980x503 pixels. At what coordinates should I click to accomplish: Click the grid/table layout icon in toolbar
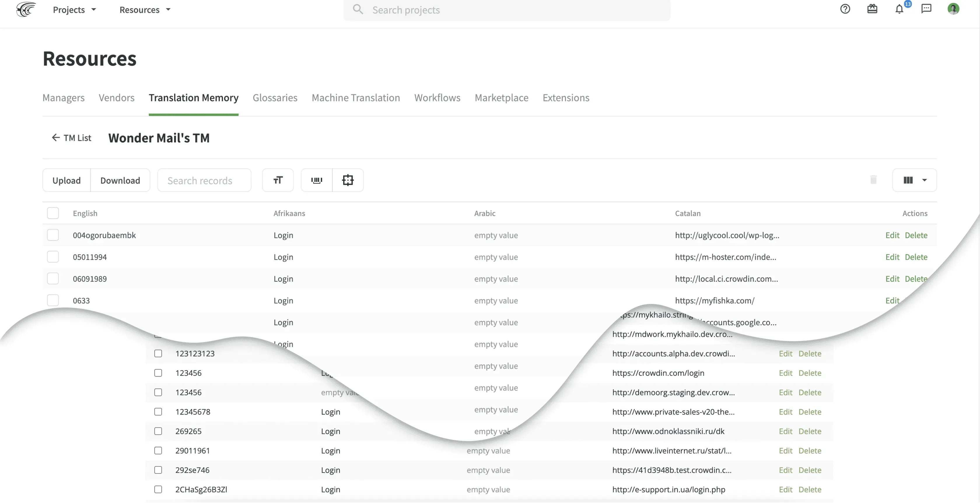[908, 180]
